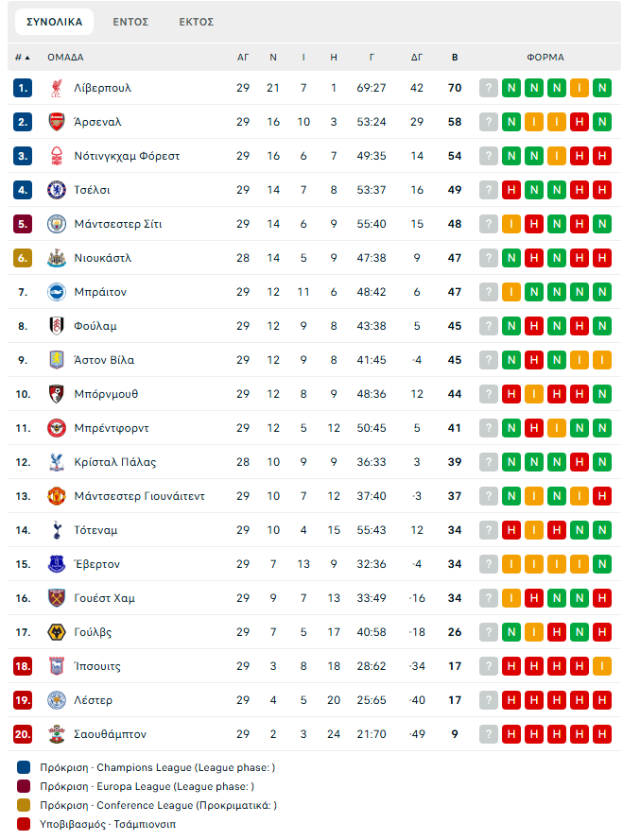Click the Manchester United crest

pyautogui.click(x=57, y=496)
